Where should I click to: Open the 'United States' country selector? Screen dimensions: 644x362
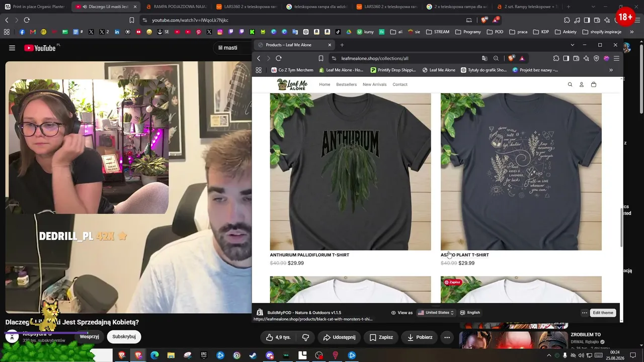[x=436, y=313]
